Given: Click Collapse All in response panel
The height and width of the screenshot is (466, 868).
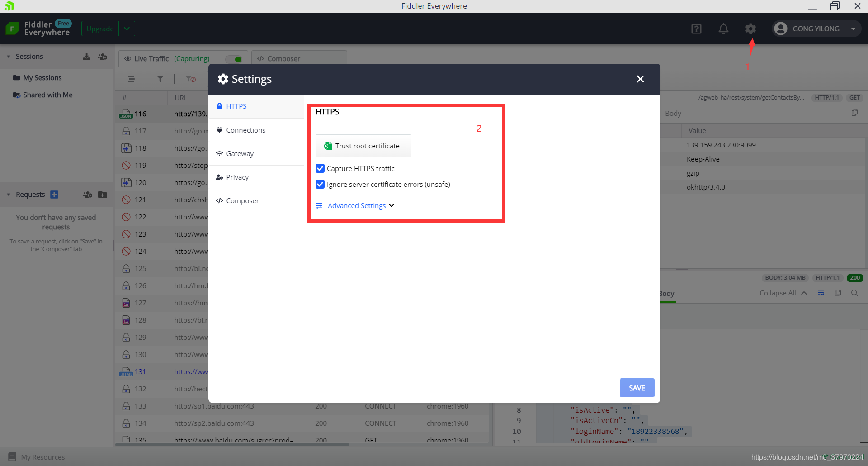Looking at the screenshot, I should [783, 293].
